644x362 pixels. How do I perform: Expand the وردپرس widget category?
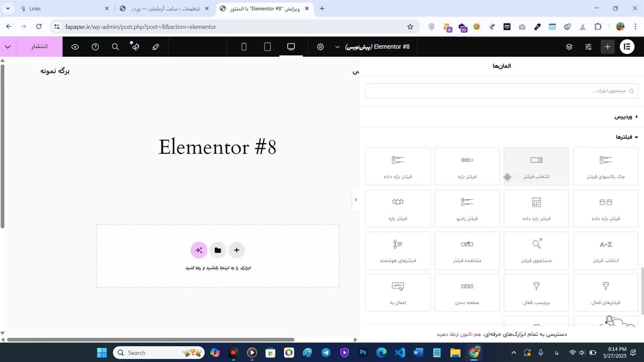625,117
